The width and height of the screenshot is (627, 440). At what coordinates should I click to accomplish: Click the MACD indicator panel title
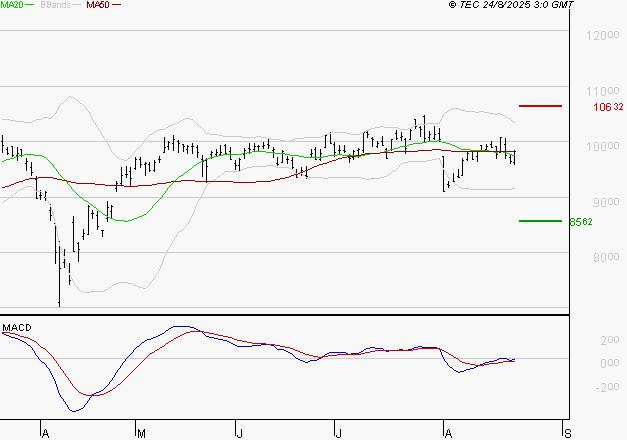16,327
